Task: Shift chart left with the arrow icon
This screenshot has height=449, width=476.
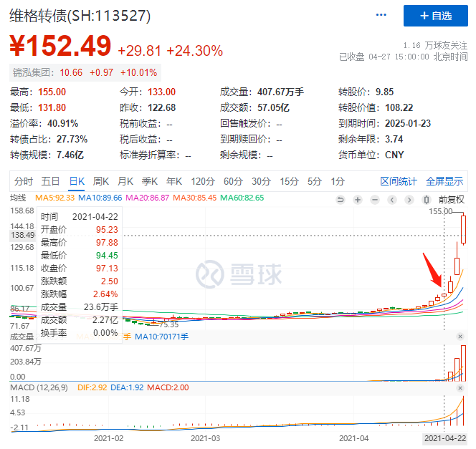Action: (x=392, y=200)
